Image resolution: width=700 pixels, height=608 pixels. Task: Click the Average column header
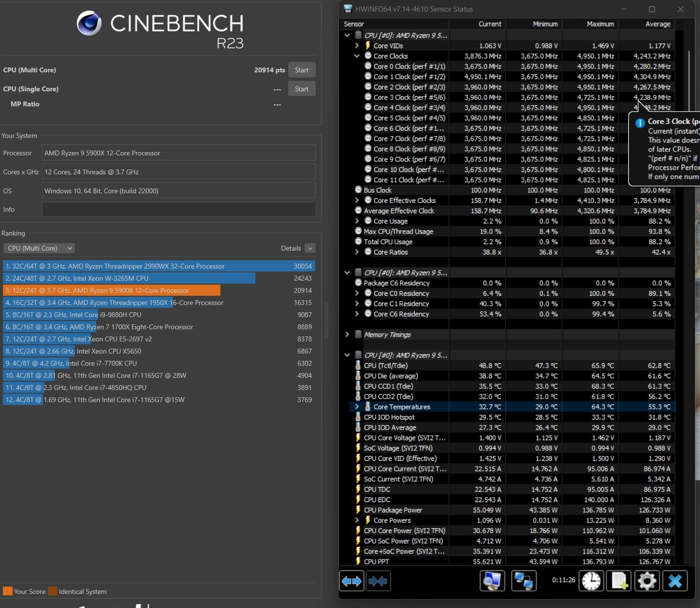point(647,24)
